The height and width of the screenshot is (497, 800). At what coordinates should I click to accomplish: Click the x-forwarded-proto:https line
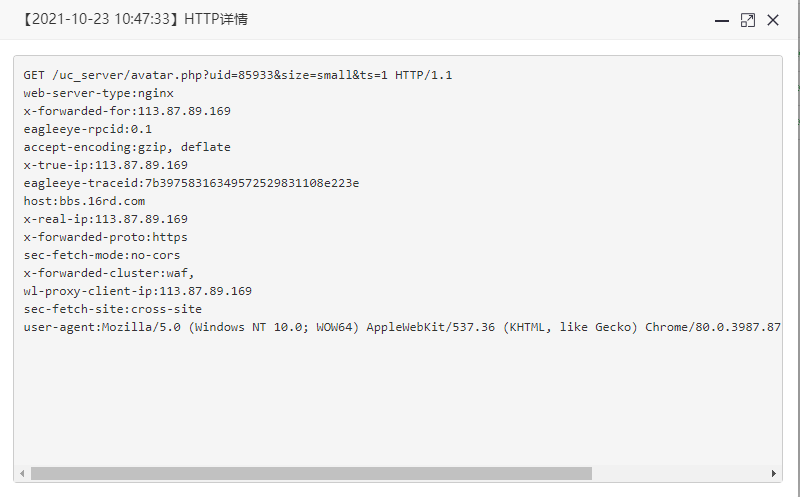coord(106,237)
